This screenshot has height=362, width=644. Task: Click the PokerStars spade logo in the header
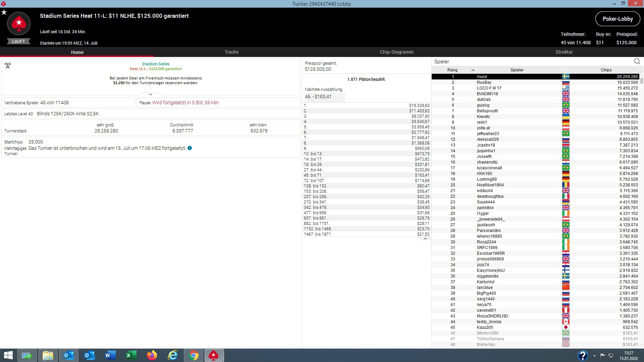click(19, 23)
